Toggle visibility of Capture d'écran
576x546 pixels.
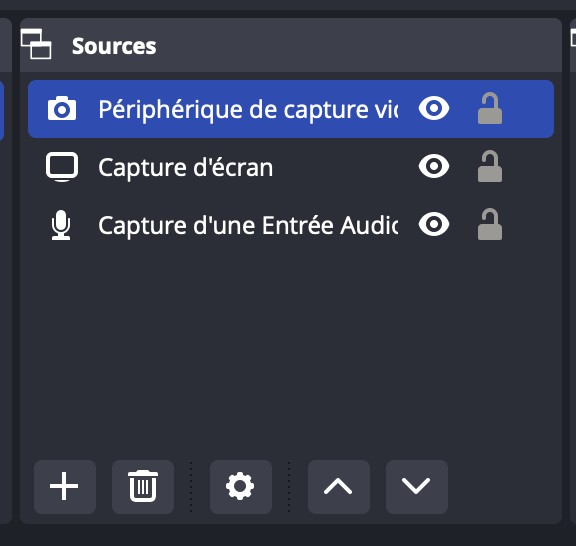[434, 166]
